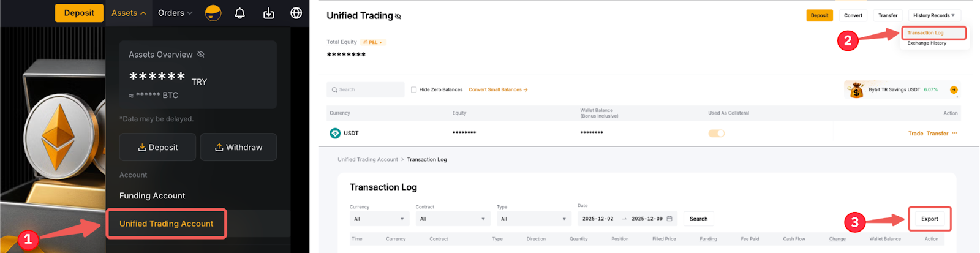Select Unified Trading Account menu item
Screen dimensions: 980x253
[x=166, y=224]
